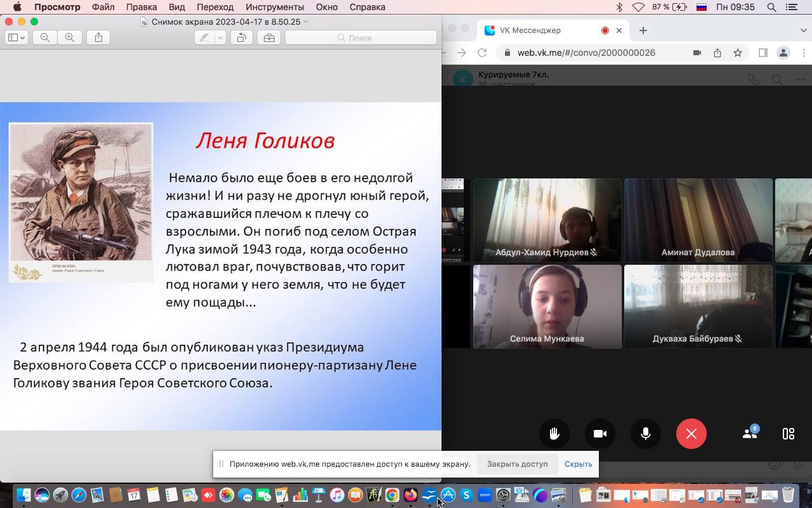Raise hand in the VK call
812x508 pixels.
pos(554,434)
